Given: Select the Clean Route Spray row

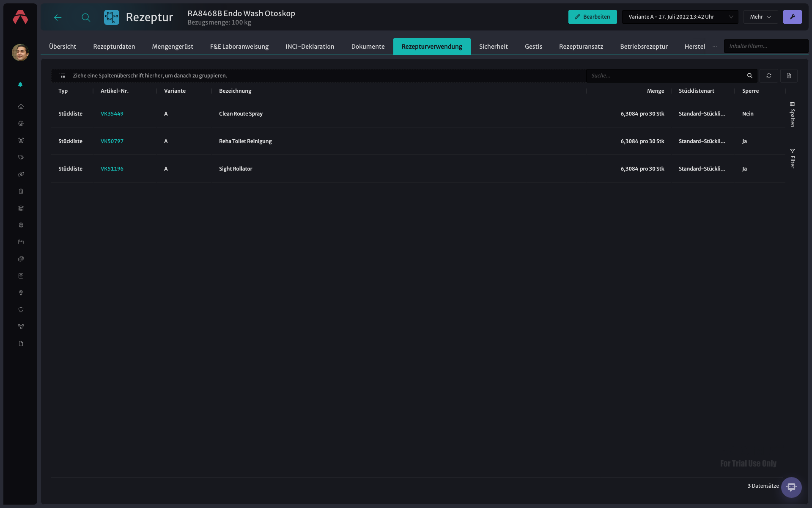Looking at the screenshot, I should click(x=418, y=114).
